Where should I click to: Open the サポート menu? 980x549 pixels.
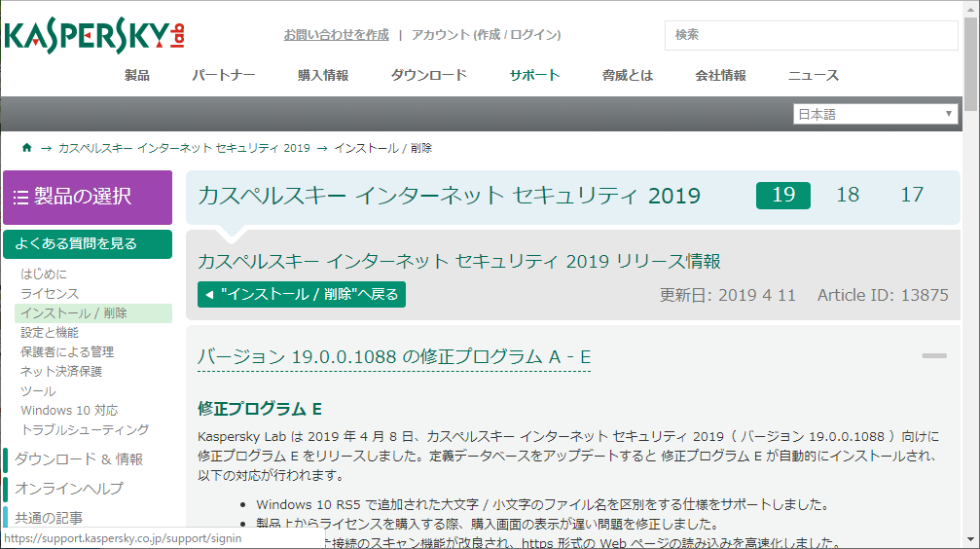534,76
